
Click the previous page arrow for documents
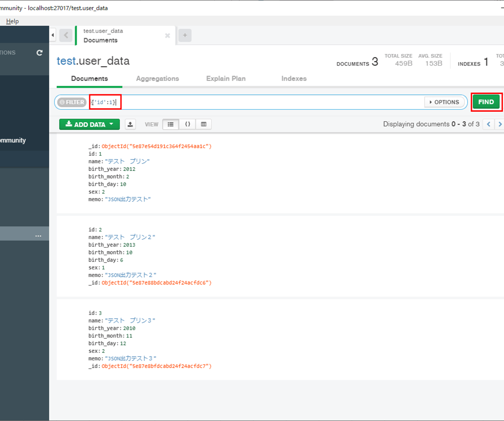[x=488, y=124]
